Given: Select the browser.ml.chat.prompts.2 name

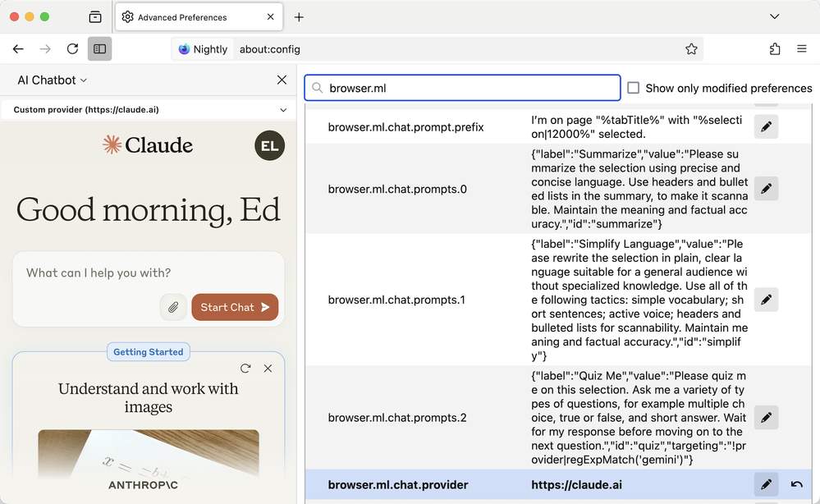Looking at the screenshot, I should (x=397, y=418).
